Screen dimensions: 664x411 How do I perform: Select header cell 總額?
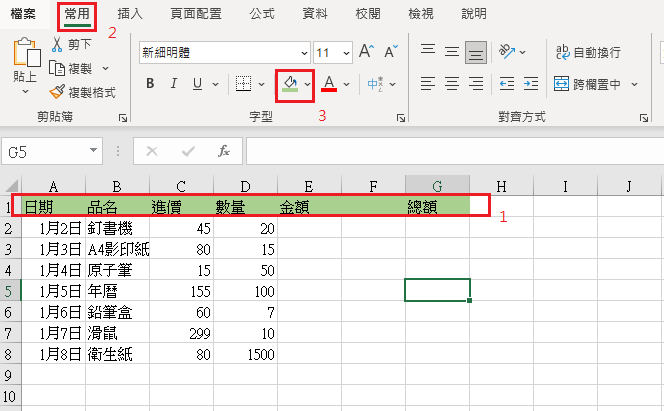click(x=437, y=207)
